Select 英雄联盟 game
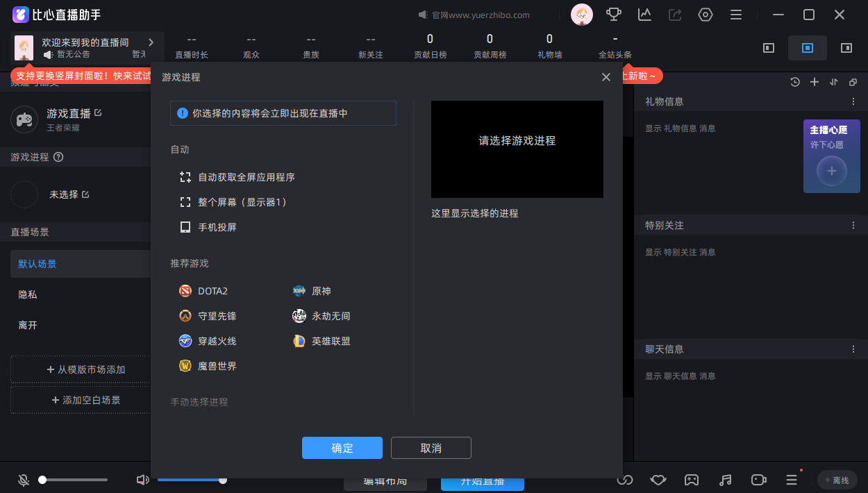Viewport: 868px width, 493px height. point(322,341)
